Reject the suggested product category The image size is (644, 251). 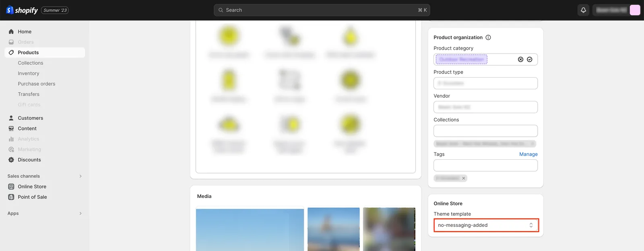tap(520, 60)
